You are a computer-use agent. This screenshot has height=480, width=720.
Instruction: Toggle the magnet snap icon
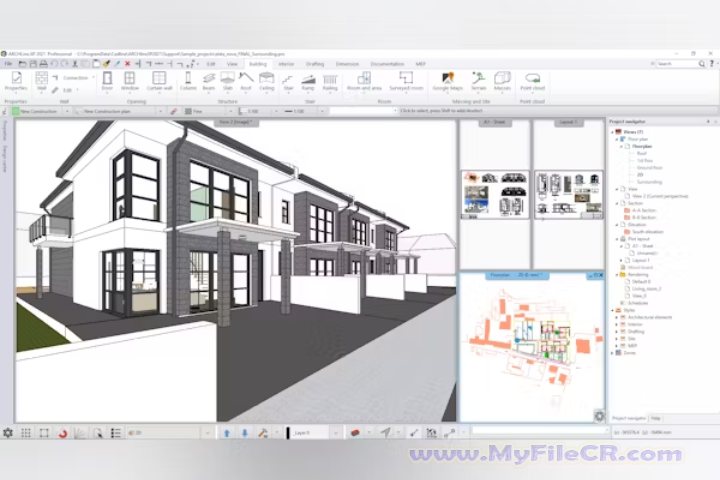tap(62, 433)
